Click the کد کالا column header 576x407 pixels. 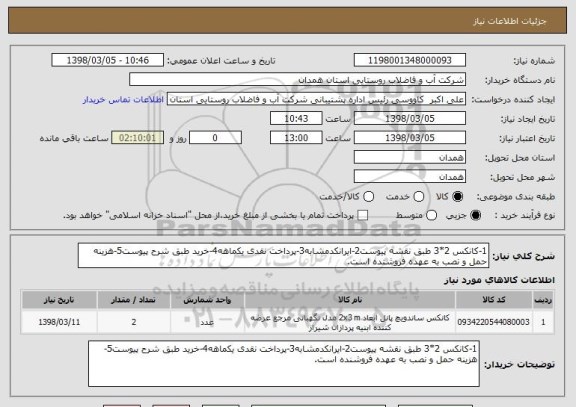(x=494, y=300)
